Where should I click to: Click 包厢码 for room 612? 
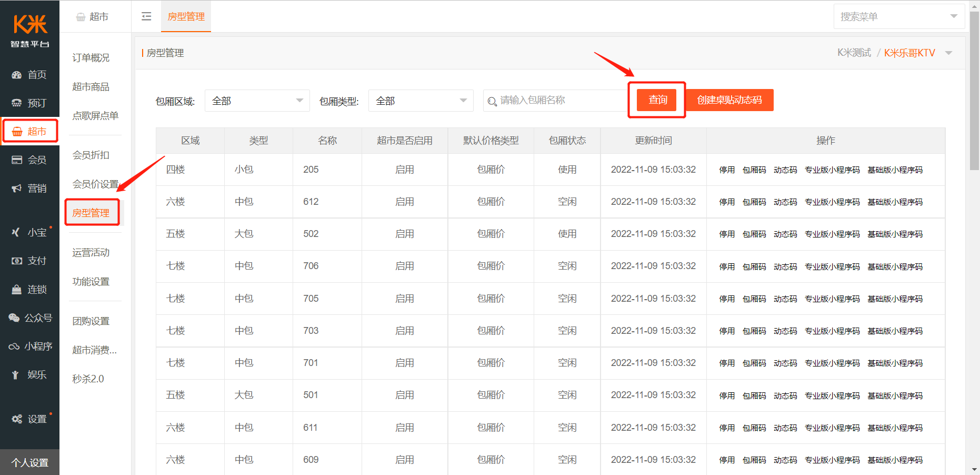click(x=754, y=202)
